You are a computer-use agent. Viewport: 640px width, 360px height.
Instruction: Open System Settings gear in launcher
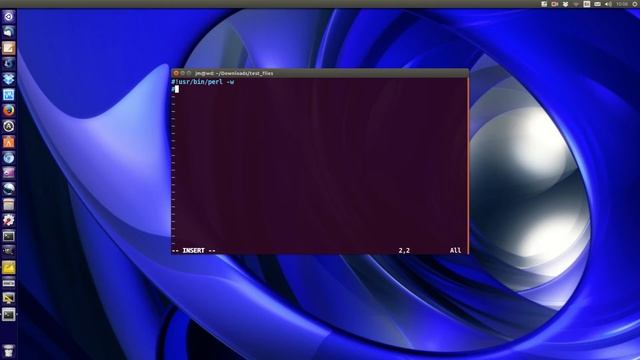[x=9, y=220]
